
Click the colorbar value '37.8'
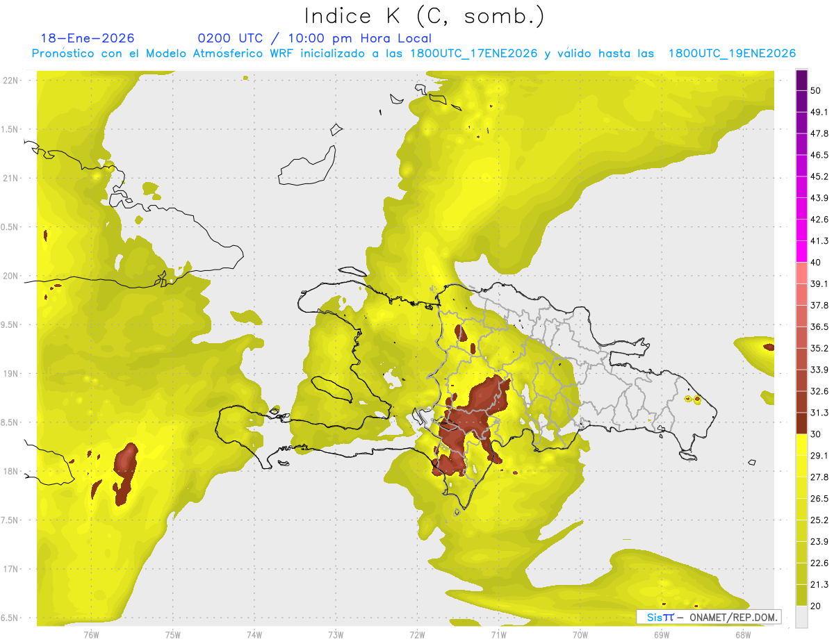(x=819, y=305)
